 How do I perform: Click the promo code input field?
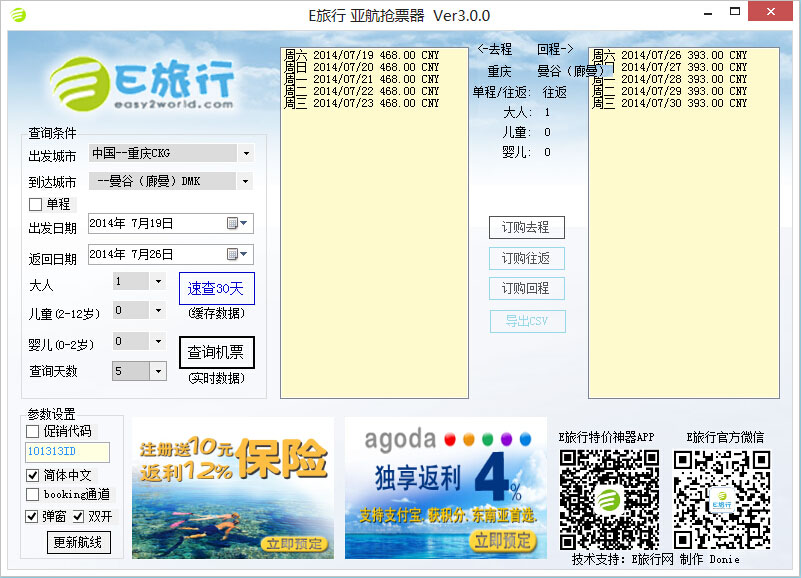67,452
